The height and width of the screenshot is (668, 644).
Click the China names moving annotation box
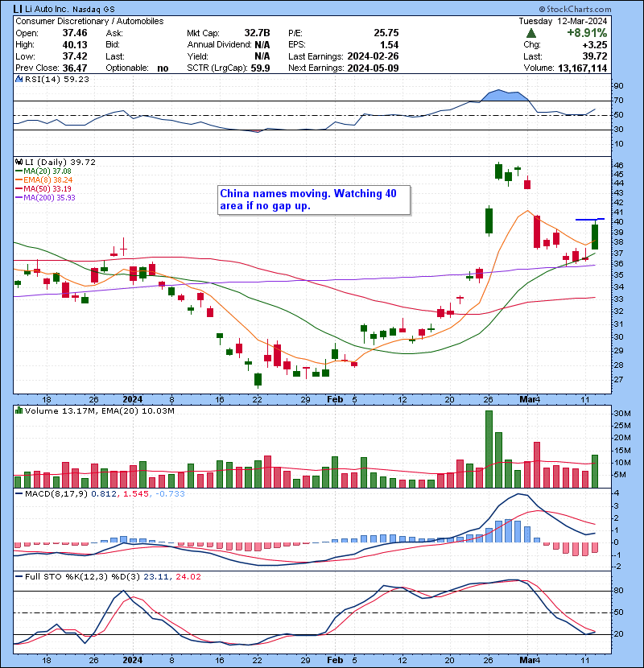pyautogui.click(x=314, y=200)
